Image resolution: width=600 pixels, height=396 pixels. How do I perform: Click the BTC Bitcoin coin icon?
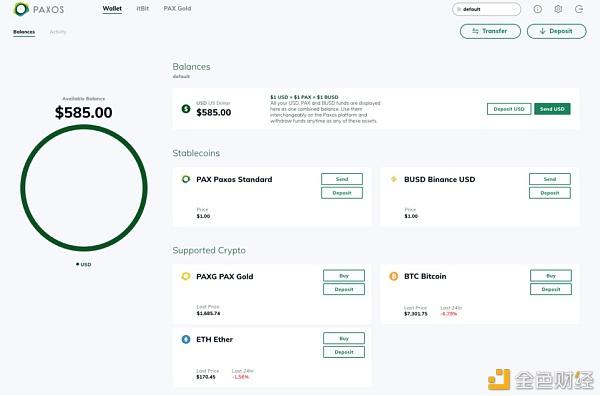(394, 276)
